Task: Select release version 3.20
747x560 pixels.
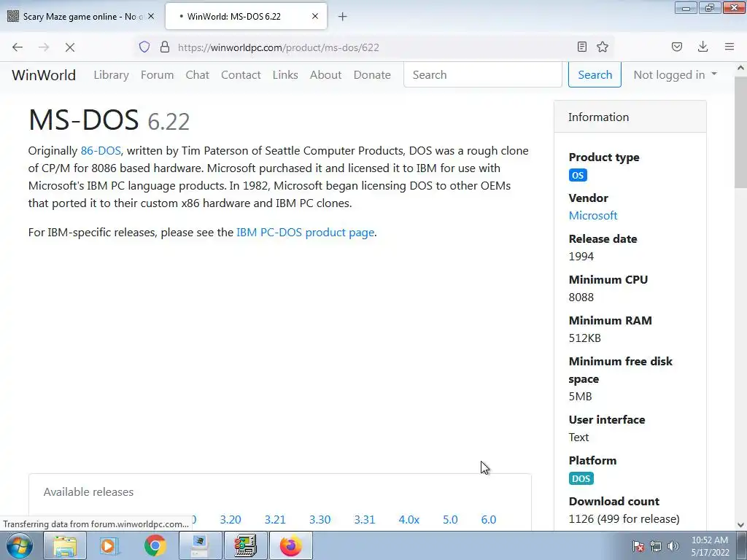Action: [x=231, y=519]
